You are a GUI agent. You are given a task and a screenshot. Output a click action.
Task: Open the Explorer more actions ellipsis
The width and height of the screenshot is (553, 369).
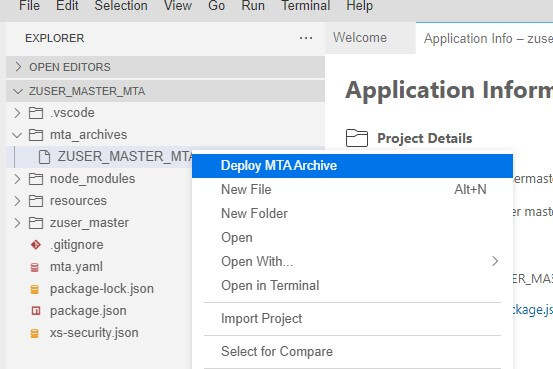pyautogui.click(x=305, y=38)
